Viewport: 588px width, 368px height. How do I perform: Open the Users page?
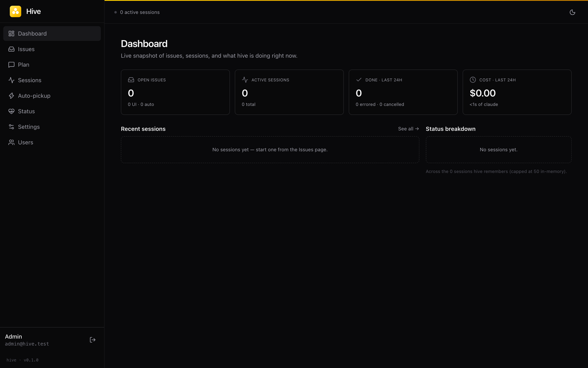coord(52,142)
